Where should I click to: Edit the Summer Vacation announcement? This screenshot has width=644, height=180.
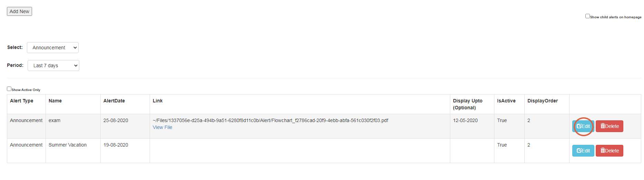point(583,151)
